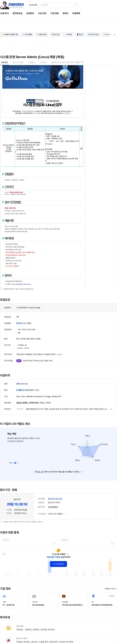Click the 잡코리아 즉시지원 link
This screenshot has height=644, width=117.
[55, 498]
